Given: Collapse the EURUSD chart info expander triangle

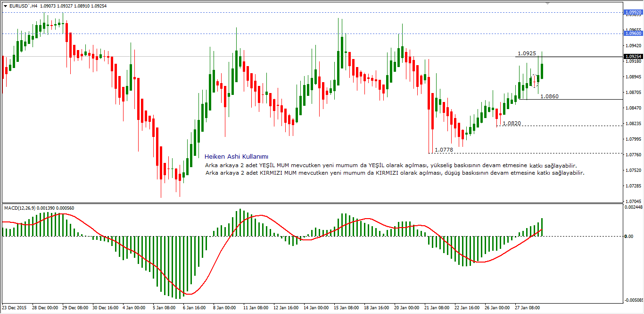Looking at the screenshot, I should click(5, 6).
